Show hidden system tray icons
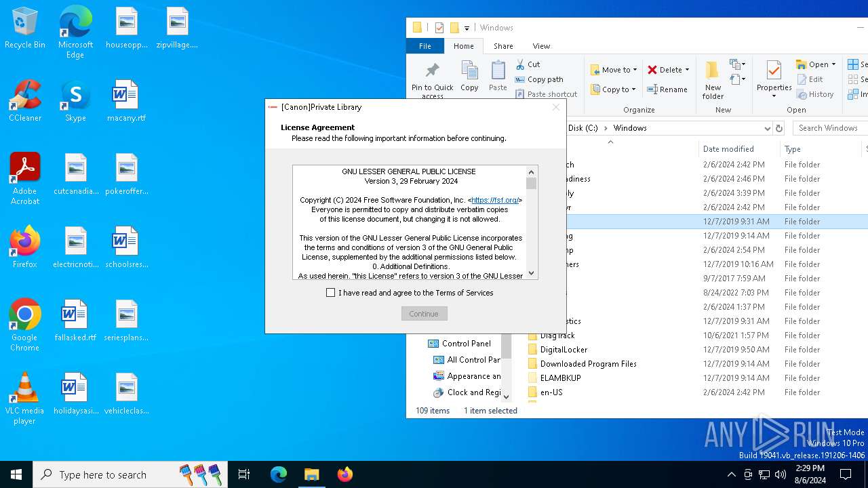868x488 pixels. (x=731, y=474)
